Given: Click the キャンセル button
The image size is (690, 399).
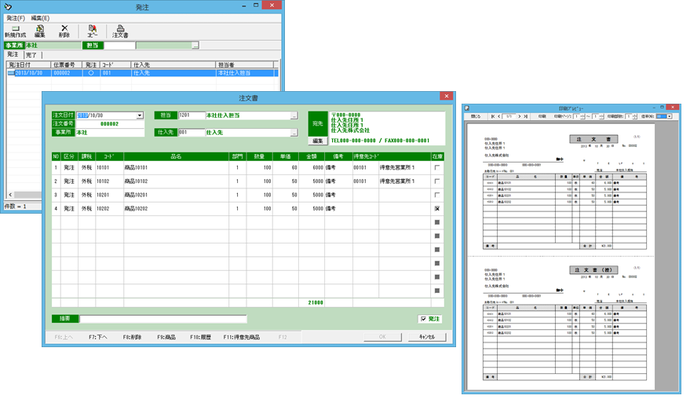Looking at the screenshot, I should [427, 337].
